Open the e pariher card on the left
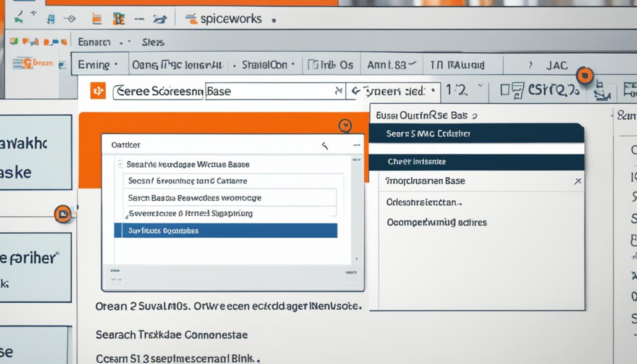Screen dimensions: 637x364 tap(36, 268)
